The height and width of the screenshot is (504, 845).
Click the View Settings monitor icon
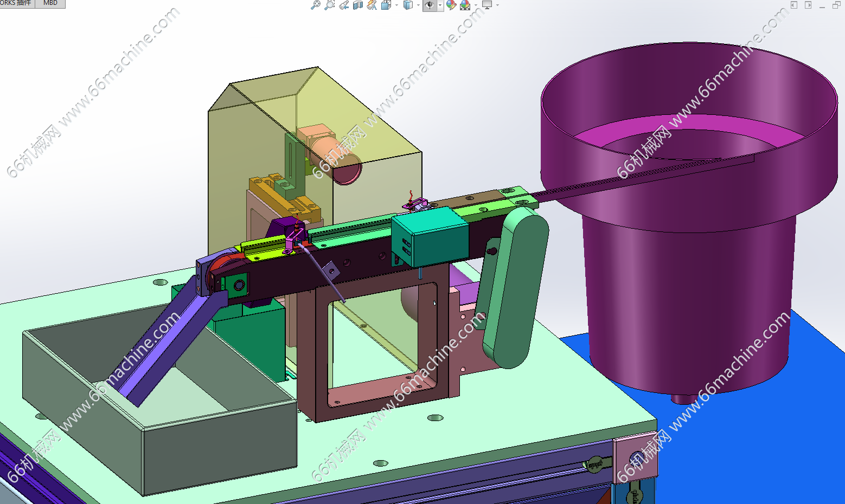pyautogui.click(x=487, y=5)
